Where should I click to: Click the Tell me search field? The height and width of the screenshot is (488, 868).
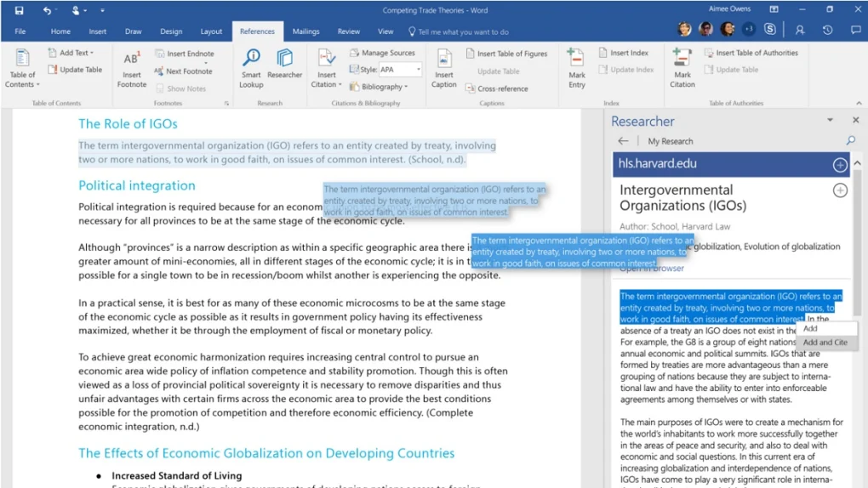[x=463, y=32]
